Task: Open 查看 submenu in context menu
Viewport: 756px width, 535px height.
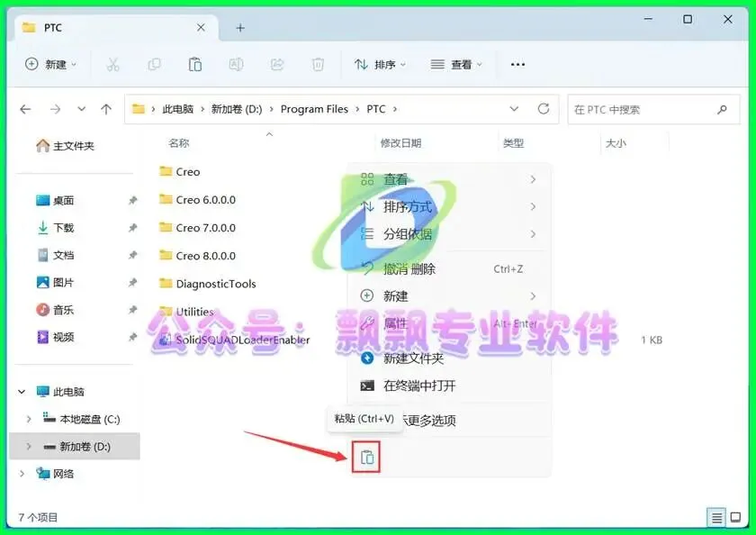Action: [449, 179]
